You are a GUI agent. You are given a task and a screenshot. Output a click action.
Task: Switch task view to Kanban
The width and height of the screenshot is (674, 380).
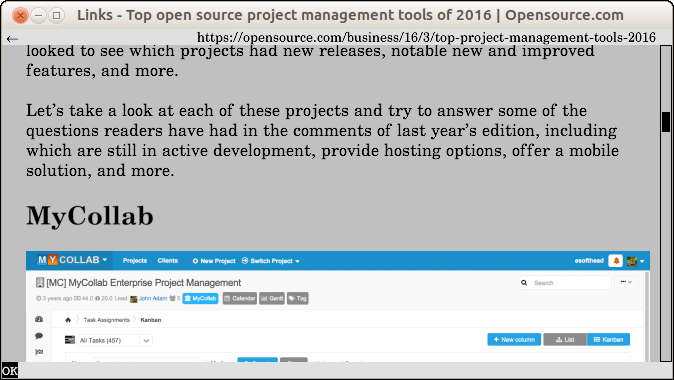pyautogui.click(x=608, y=340)
